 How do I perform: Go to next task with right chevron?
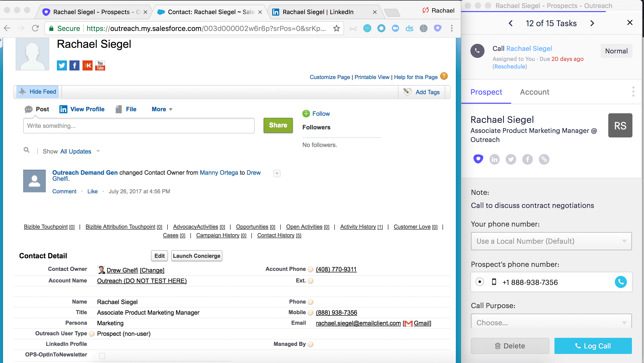[592, 23]
